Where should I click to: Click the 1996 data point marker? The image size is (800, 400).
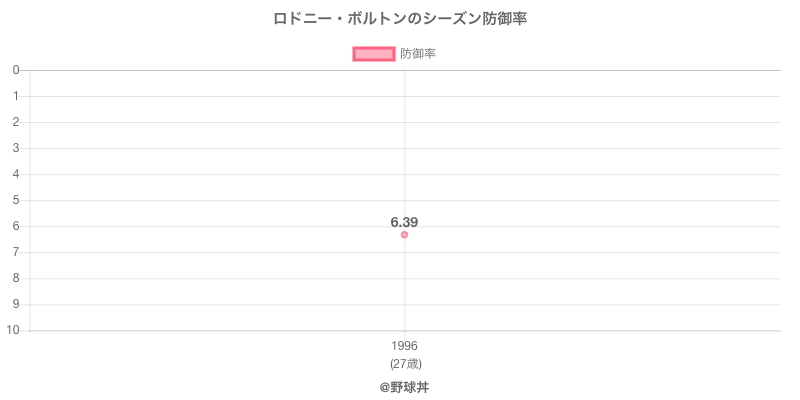click(404, 235)
